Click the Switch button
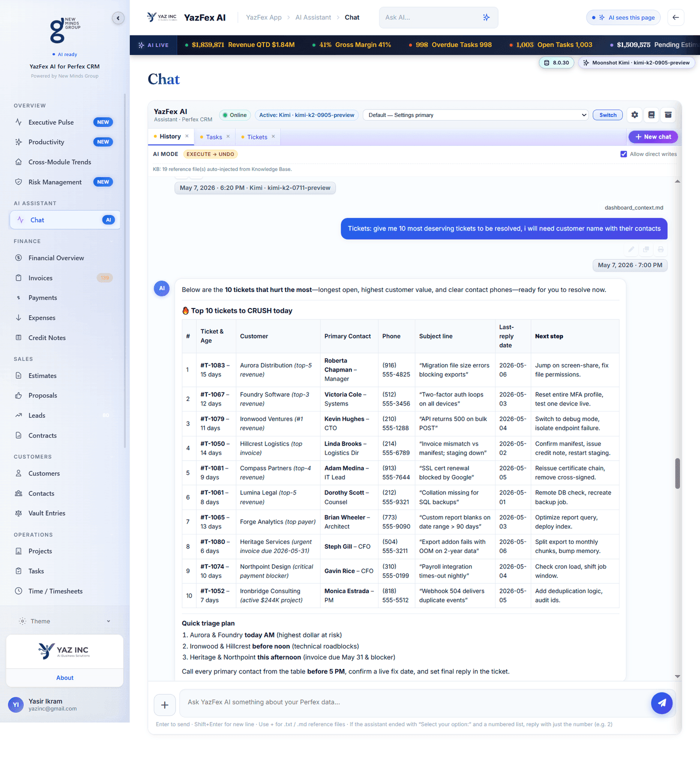 [x=608, y=115]
